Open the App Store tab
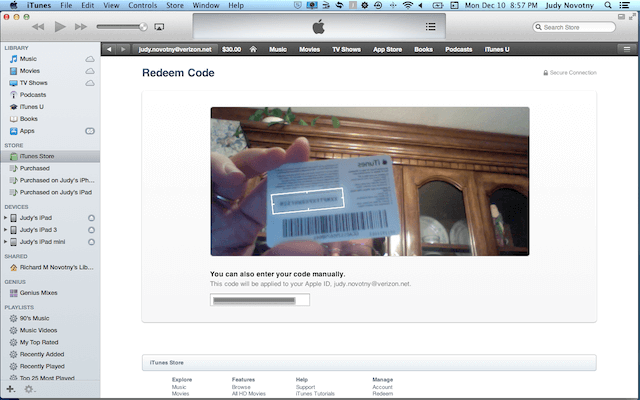This screenshot has width=640, height=400. [x=387, y=49]
